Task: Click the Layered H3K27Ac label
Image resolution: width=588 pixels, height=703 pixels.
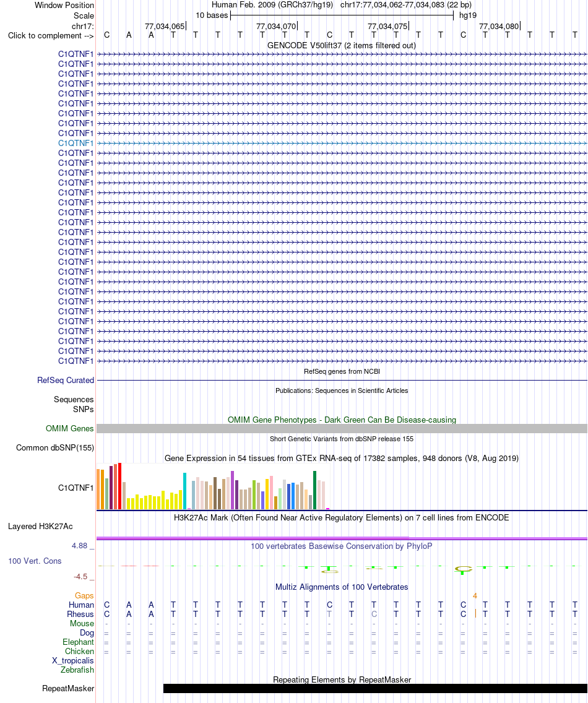Action: 40,527
